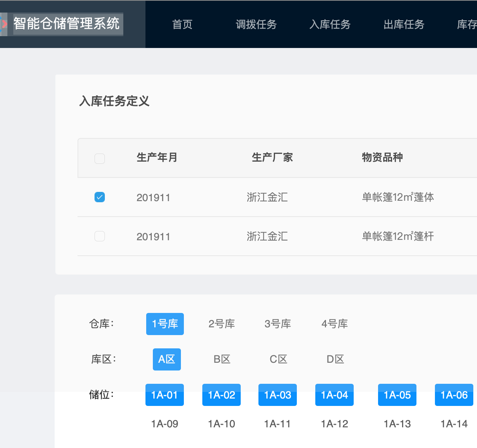Click 单帐篷12m²蓬体 cell
477x448 pixels.
point(398,197)
